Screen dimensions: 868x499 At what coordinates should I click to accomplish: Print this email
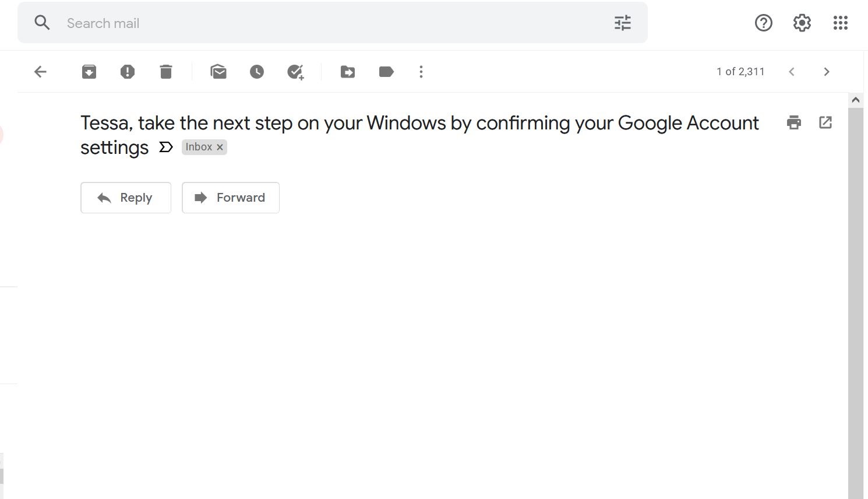coord(793,122)
